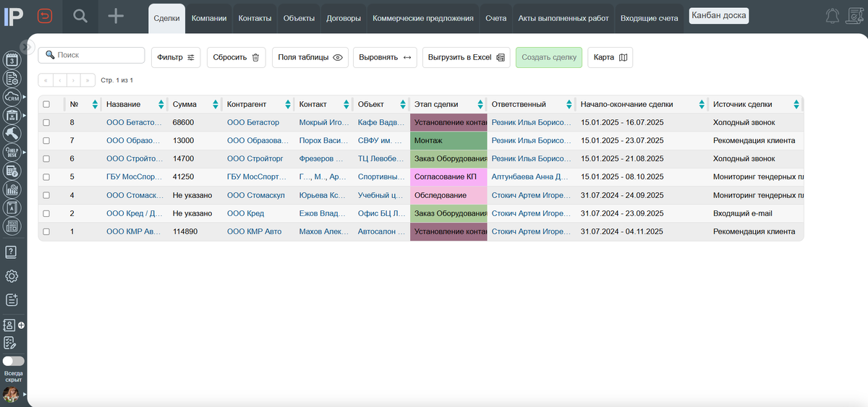Viewport: 868px width, 407px height.
Task: Tick checkbox for deal number 2
Action: tap(46, 214)
